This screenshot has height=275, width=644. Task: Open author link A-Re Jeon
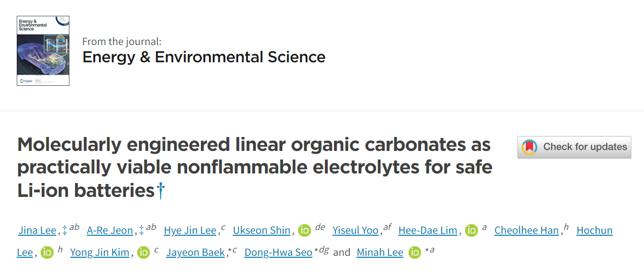point(110,230)
